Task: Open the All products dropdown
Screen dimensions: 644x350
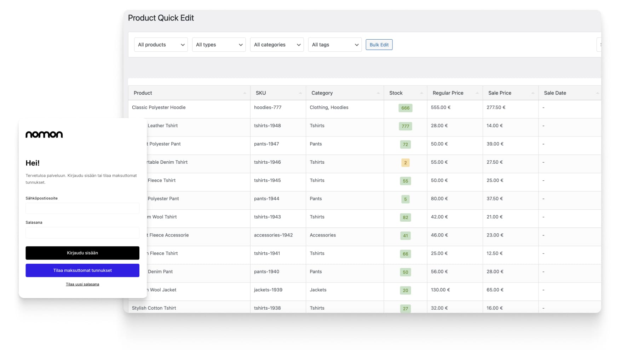Action: tap(161, 45)
